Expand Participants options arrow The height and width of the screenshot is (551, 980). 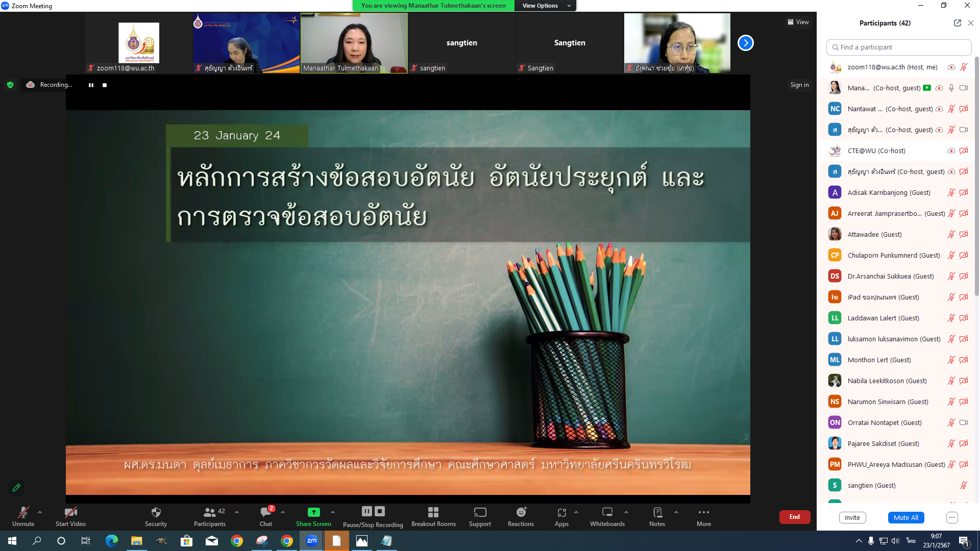(x=237, y=512)
